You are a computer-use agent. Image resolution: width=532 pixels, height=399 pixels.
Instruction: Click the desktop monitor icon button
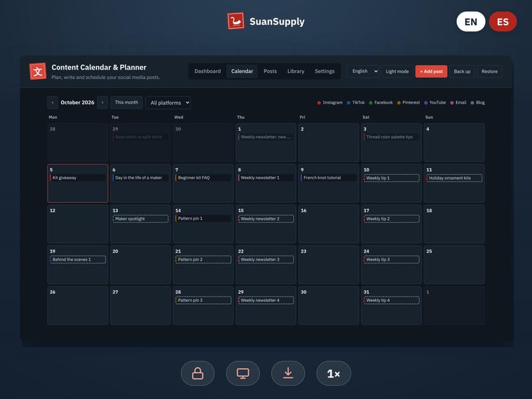click(x=243, y=374)
